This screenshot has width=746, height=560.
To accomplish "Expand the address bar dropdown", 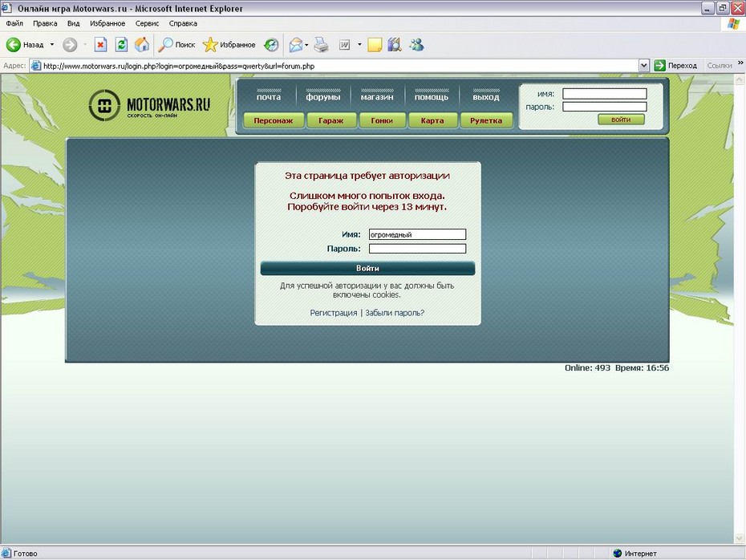I will [x=643, y=66].
